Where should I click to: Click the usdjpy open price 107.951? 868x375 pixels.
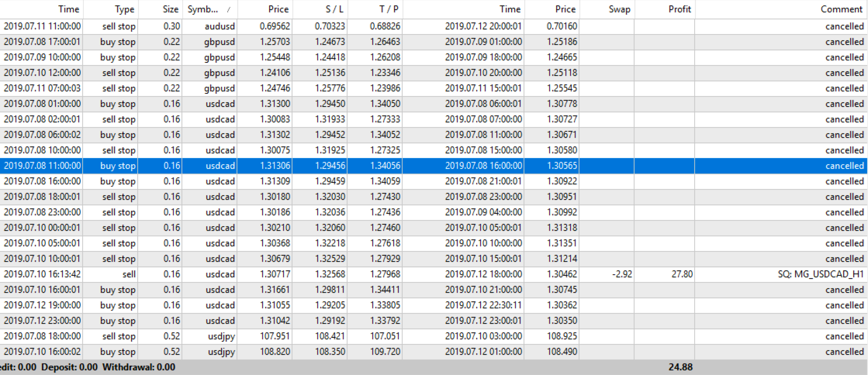(275, 336)
